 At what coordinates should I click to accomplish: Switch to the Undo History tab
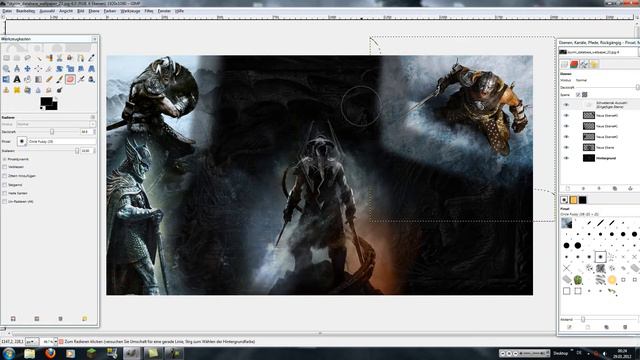(594, 64)
